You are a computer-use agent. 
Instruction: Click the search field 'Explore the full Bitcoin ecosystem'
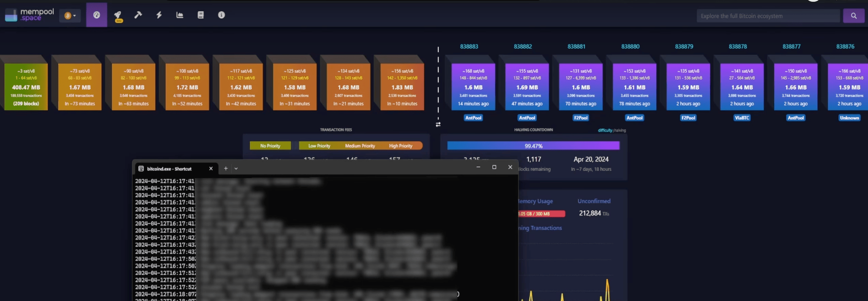[768, 16]
